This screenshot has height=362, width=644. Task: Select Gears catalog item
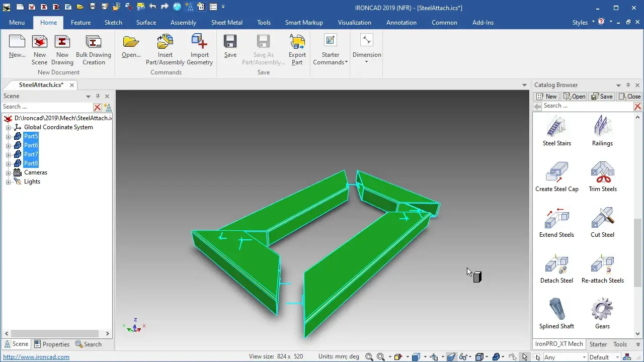click(x=602, y=314)
